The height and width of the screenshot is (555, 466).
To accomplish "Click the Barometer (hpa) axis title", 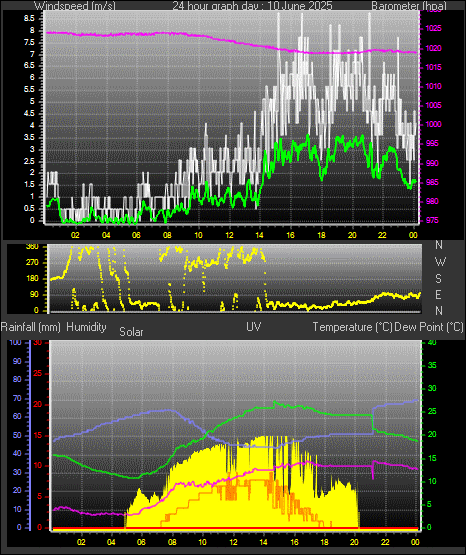I will [x=409, y=5].
